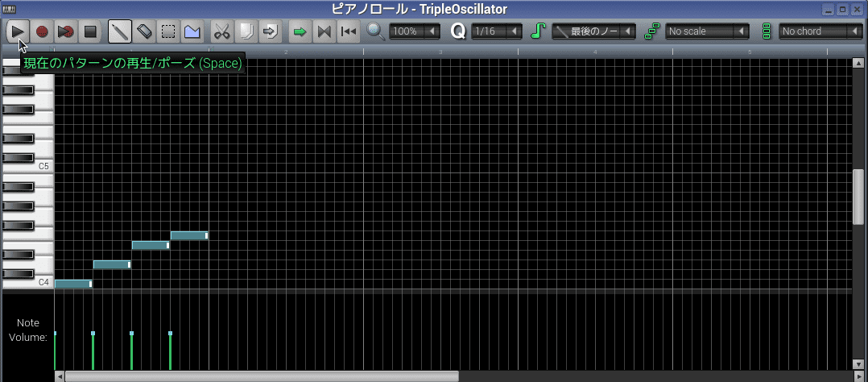
Task: Paste notes from clipboard
Action: 271,31
